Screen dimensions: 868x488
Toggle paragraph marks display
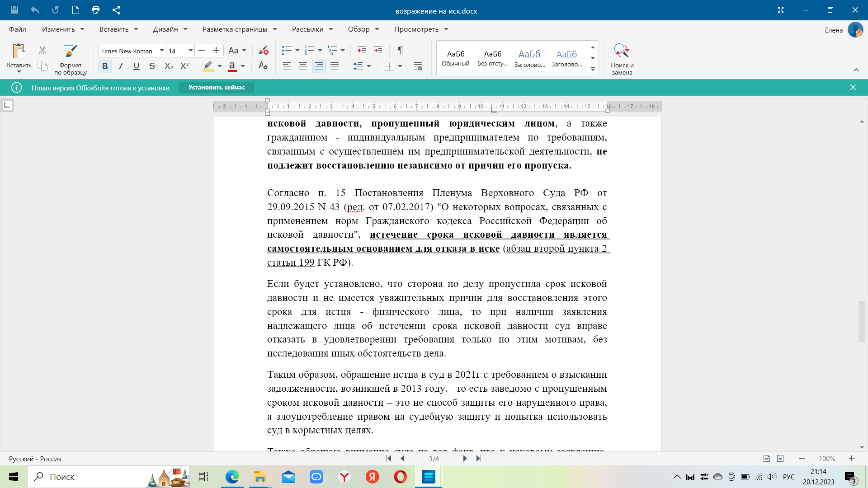coord(400,50)
